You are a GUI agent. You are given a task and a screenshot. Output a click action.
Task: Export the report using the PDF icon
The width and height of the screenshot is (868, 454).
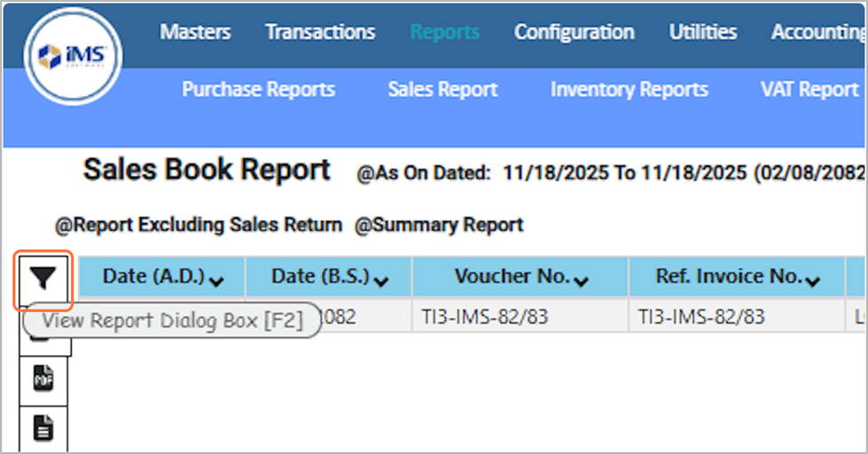43,380
